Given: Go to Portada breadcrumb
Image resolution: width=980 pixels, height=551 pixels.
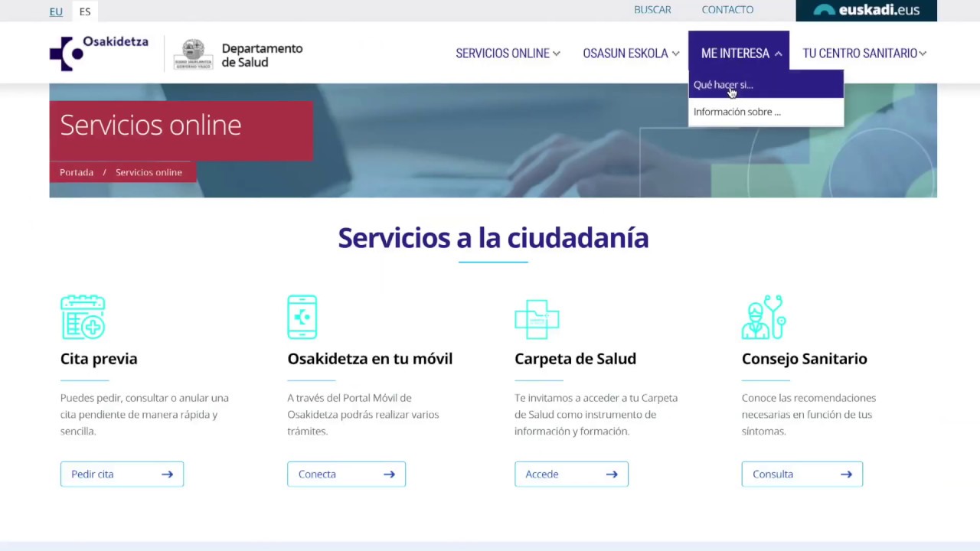Looking at the screenshot, I should [77, 172].
